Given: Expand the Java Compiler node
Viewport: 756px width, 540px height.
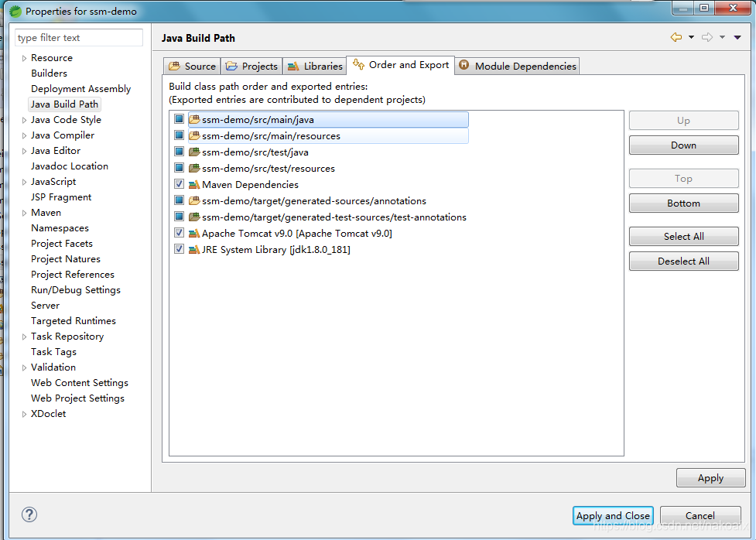Looking at the screenshot, I should click(24, 135).
